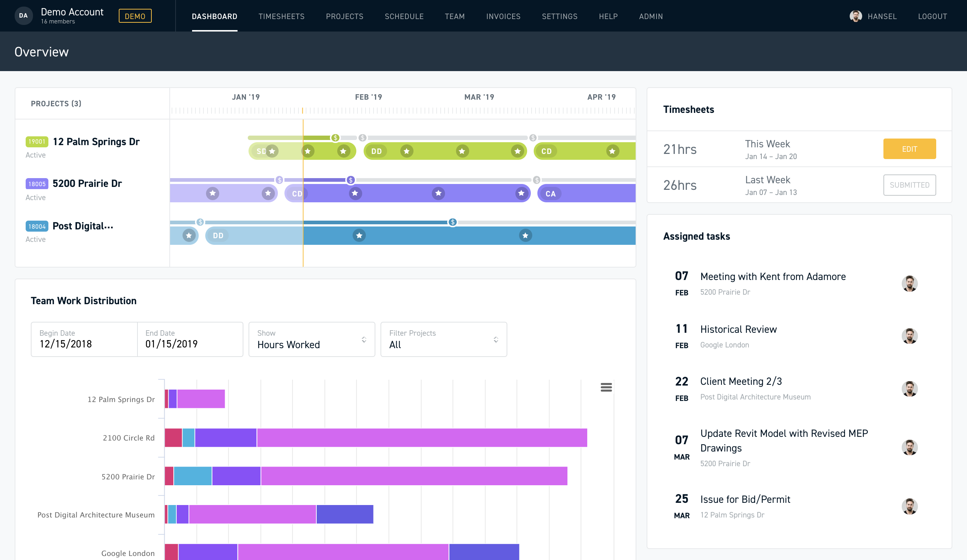Select the CA phase on 5200 Prairie Dr
This screenshot has height=560, width=967.
pos(550,194)
